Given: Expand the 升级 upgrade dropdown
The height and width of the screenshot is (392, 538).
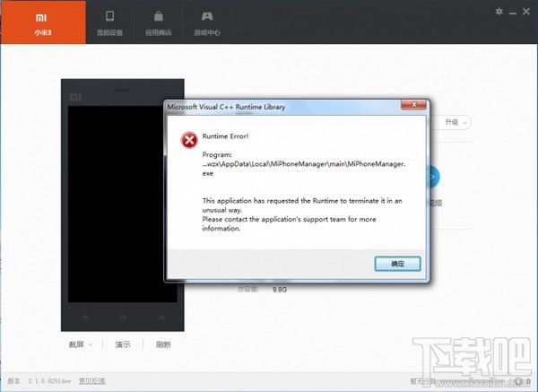Looking at the screenshot, I should pyautogui.click(x=456, y=122).
